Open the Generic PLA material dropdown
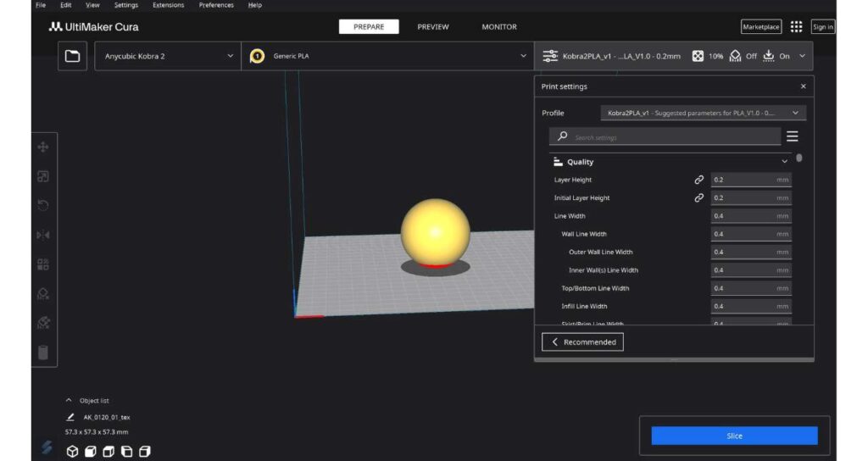868x461 pixels. pyautogui.click(x=387, y=56)
